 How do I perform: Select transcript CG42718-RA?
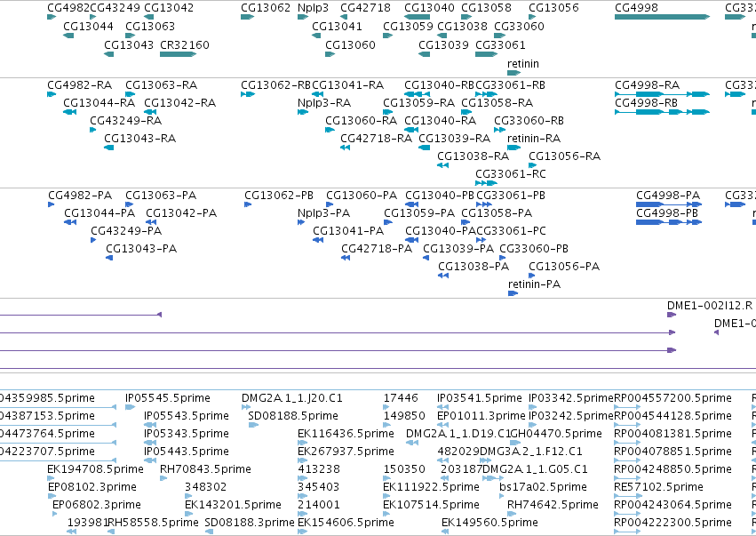point(377,139)
